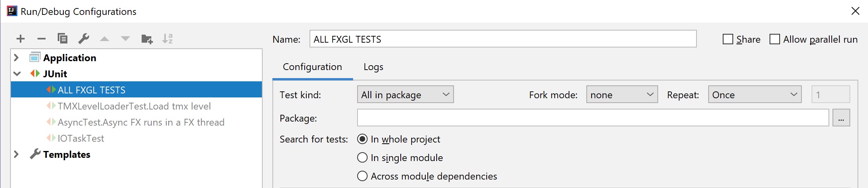Switch to the Logs tab

click(373, 67)
